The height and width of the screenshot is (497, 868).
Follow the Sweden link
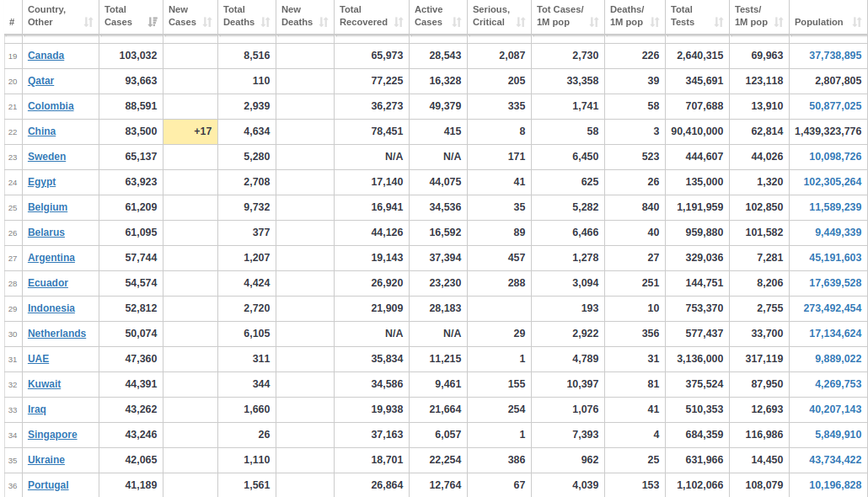click(47, 157)
